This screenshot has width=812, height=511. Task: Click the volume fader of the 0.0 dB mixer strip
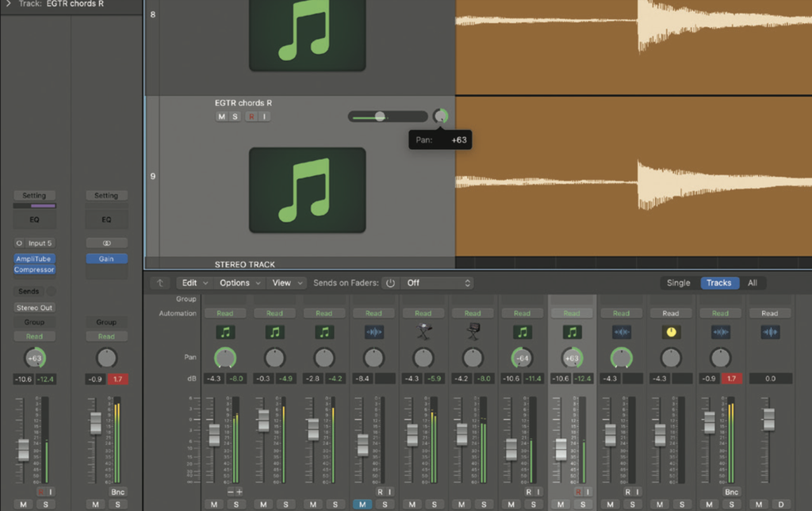click(x=769, y=419)
